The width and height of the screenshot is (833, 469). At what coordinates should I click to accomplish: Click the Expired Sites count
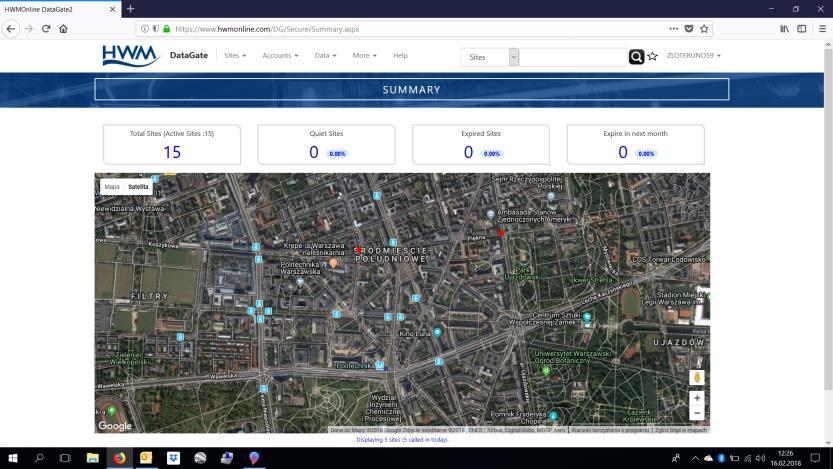tap(468, 152)
